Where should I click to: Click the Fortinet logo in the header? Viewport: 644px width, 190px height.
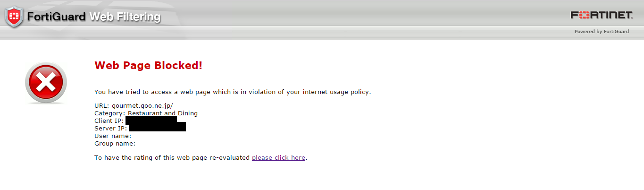pos(602,16)
